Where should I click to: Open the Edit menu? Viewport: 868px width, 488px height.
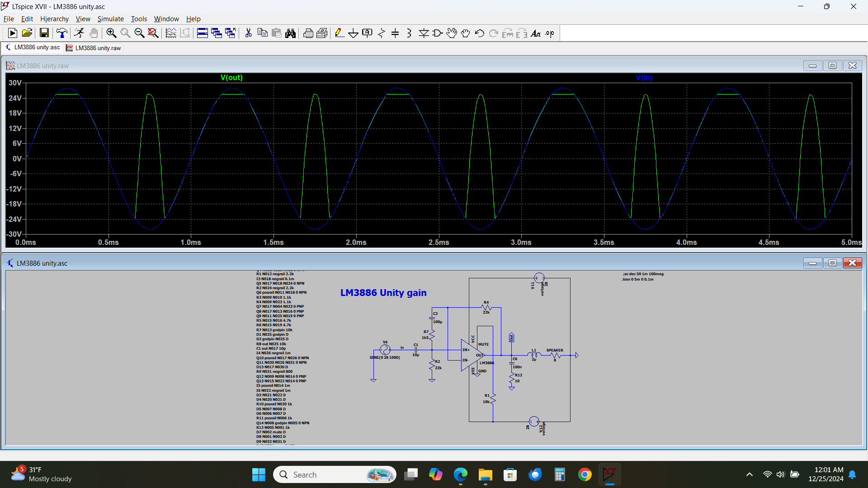tap(27, 19)
